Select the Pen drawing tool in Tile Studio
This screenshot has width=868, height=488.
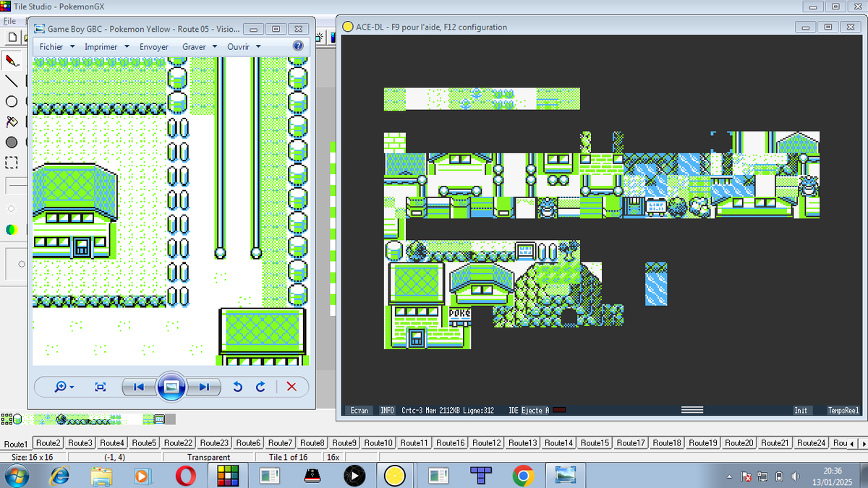pyautogui.click(x=10, y=61)
